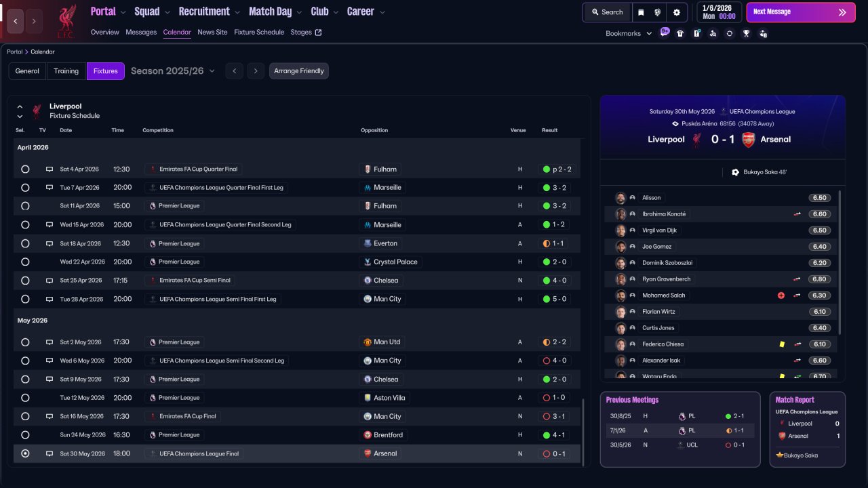Click the Arrange Friendly button
Image resolution: width=868 pixels, height=488 pixels.
point(299,71)
